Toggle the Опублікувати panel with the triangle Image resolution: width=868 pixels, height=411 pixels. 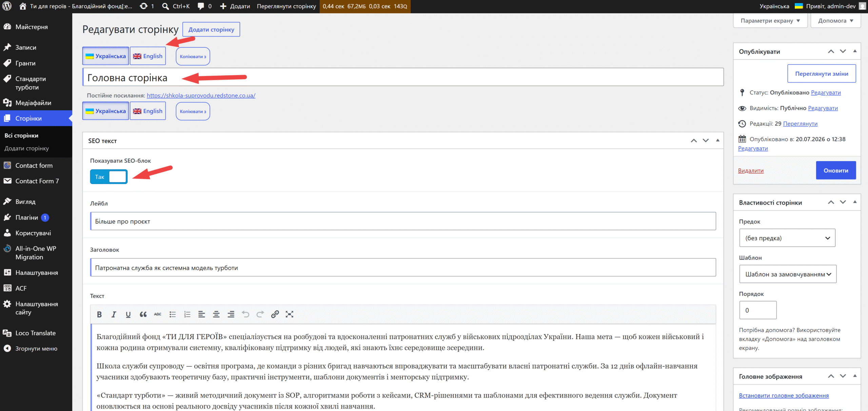[855, 51]
